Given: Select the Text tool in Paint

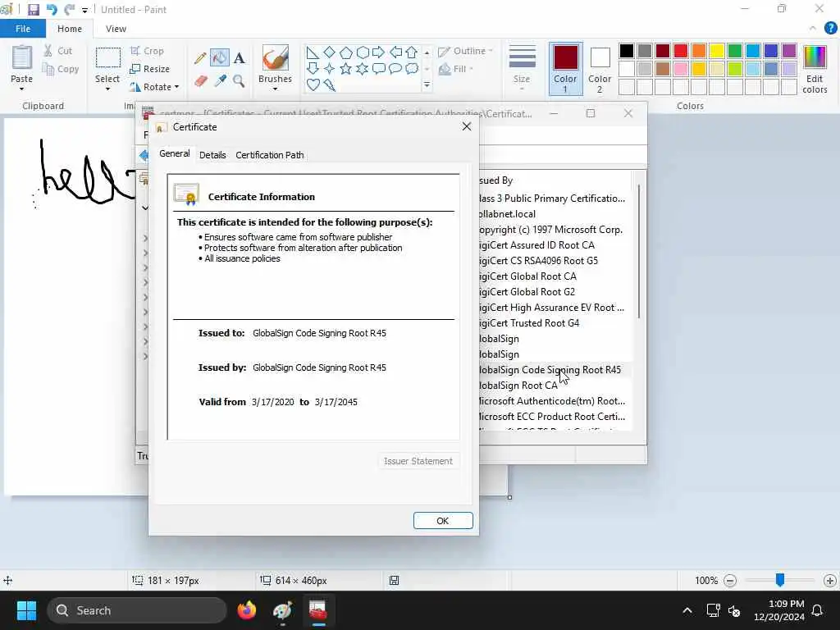Looking at the screenshot, I should (239, 58).
